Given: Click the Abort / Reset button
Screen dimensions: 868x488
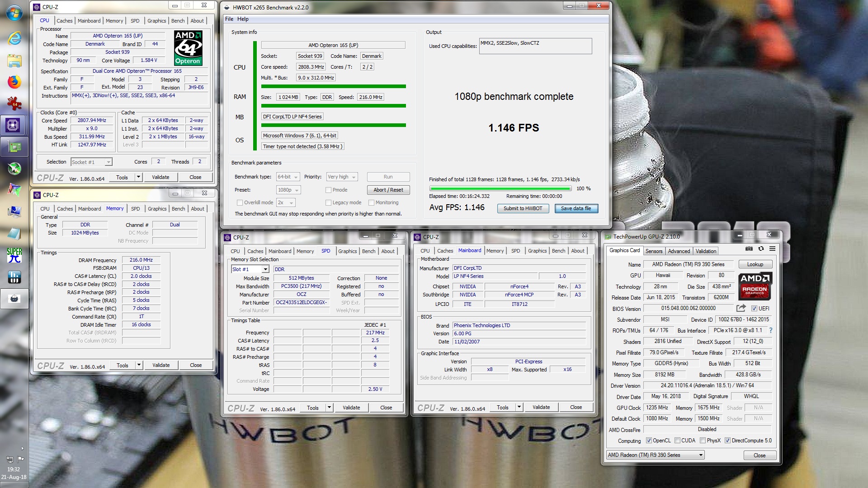Looking at the screenshot, I should point(388,190).
